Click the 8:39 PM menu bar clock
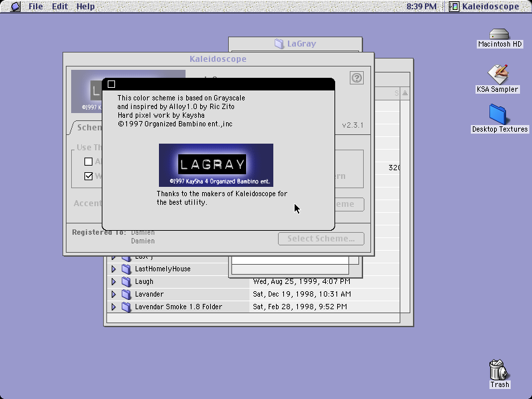This screenshot has width=532, height=399. tap(422, 7)
